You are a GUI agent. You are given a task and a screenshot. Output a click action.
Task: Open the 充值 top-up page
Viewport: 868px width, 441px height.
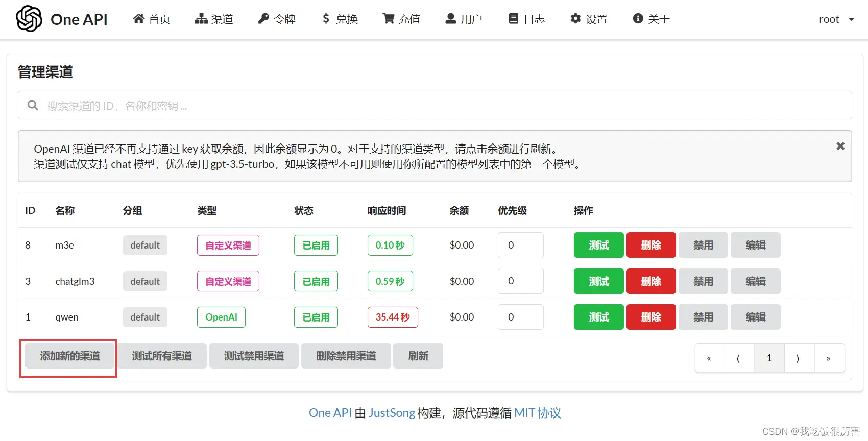[x=401, y=19]
